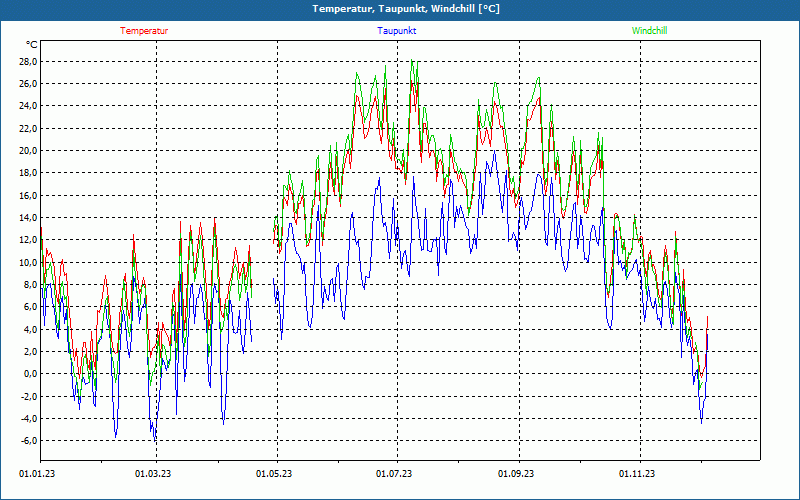This screenshot has height=500, width=800.
Task: Click the 26,0 y-axis value
Action: click(28, 84)
